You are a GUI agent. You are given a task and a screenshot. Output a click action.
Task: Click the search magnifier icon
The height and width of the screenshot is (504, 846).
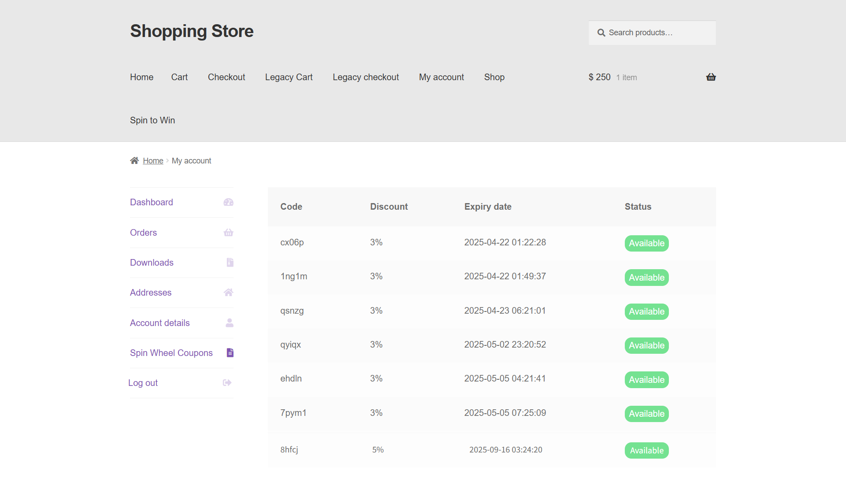pos(601,33)
